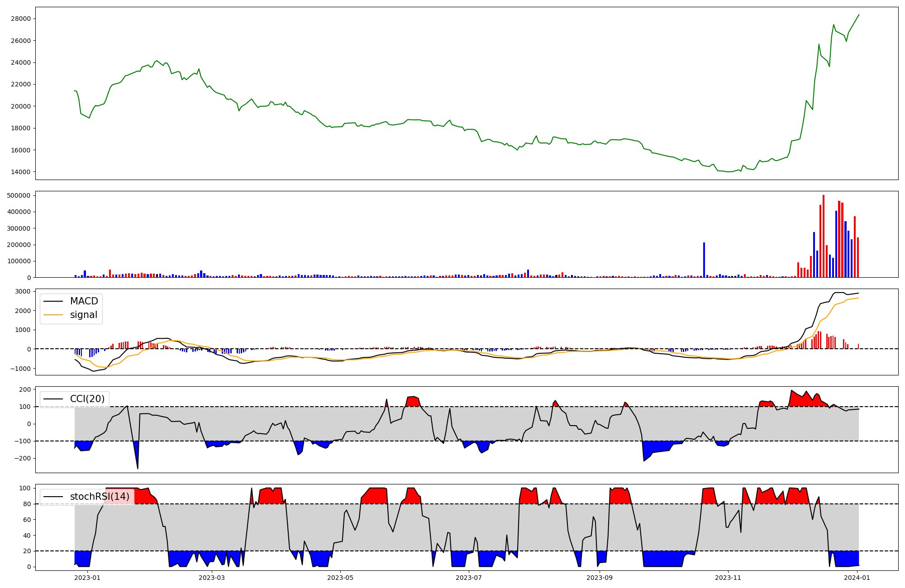Click the tallest red volume bar in December
The image size is (905, 588).
tap(824, 235)
